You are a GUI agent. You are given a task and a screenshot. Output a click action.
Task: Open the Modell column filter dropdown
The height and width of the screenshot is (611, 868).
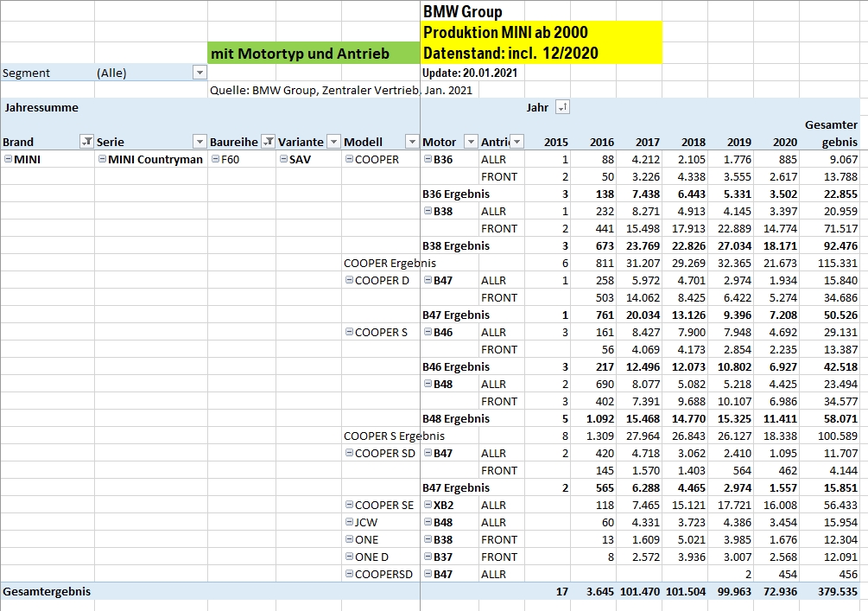click(411, 142)
